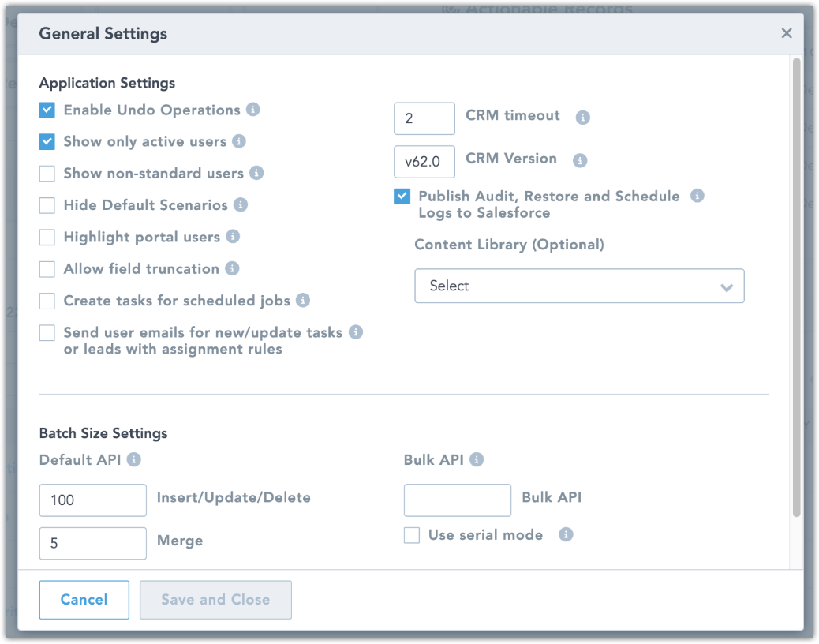Click info icon for Use serial mode
This screenshot has height=644, width=819.
(x=567, y=535)
